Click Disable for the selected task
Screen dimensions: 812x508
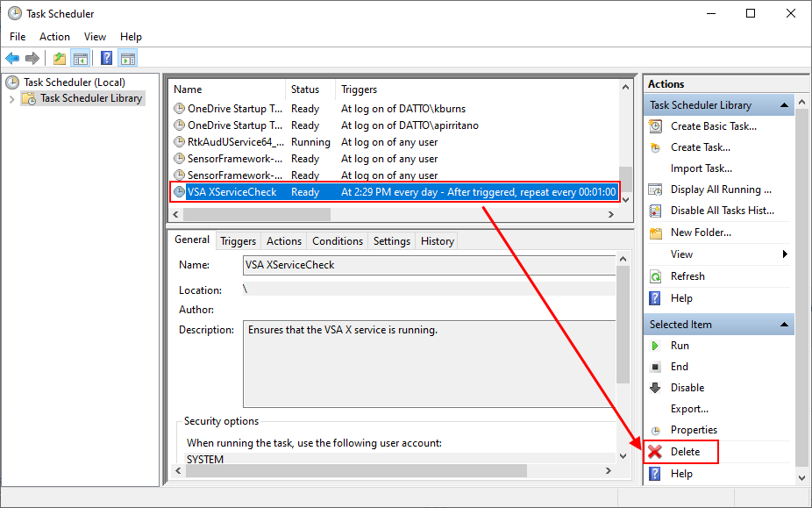[x=687, y=388]
